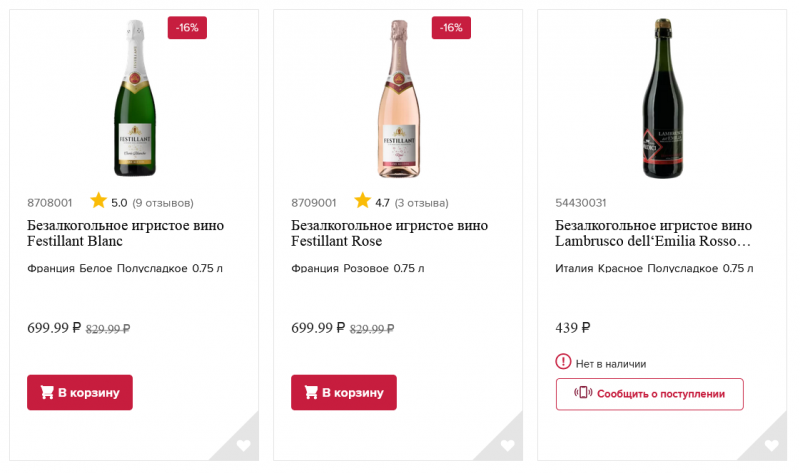
Task: Open Lambrusco dell'Emilia Rosso title link
Action: 653,233
